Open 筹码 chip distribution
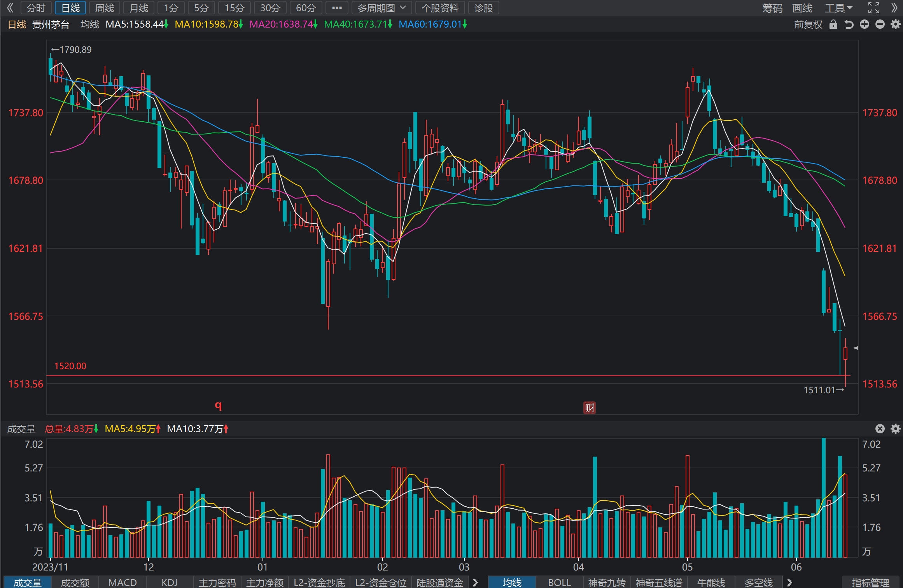The width and height of the screenshot is (903, 588). pos(772,8)
